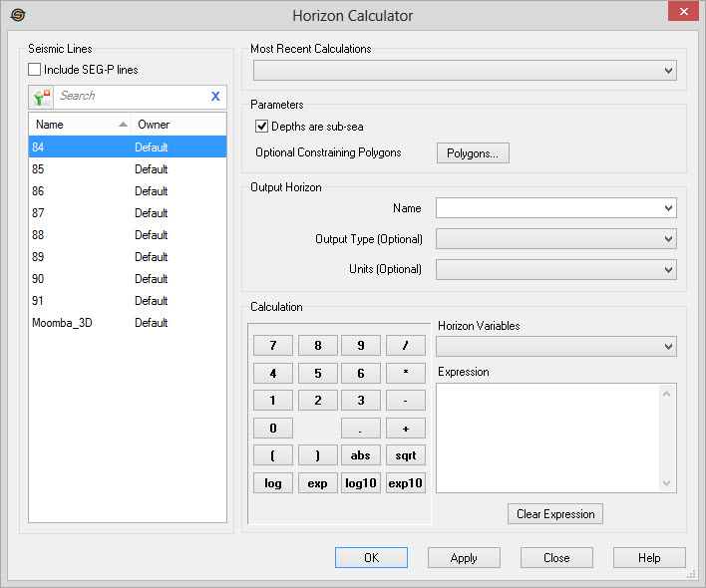Select seismic line 86

(x=128, y=190)
